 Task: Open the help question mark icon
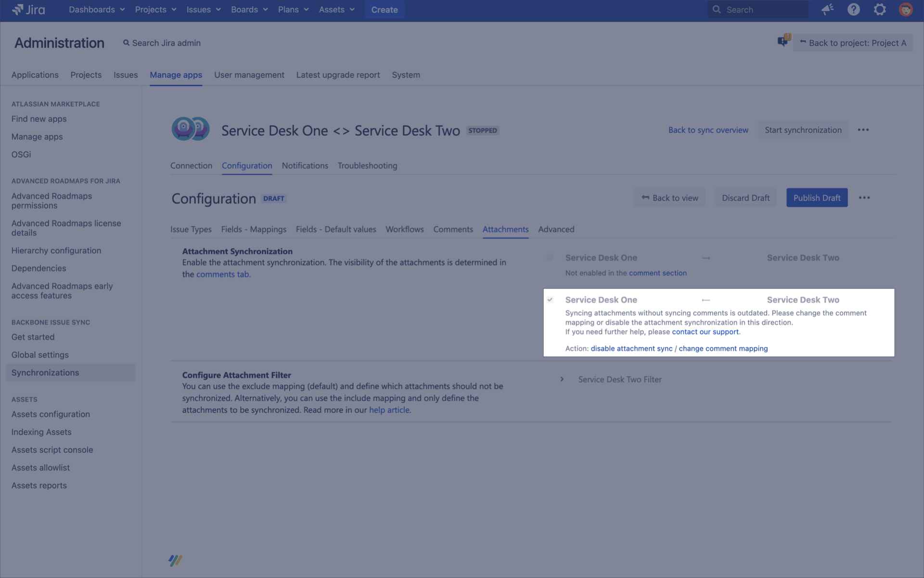click(x=853, y=10)
